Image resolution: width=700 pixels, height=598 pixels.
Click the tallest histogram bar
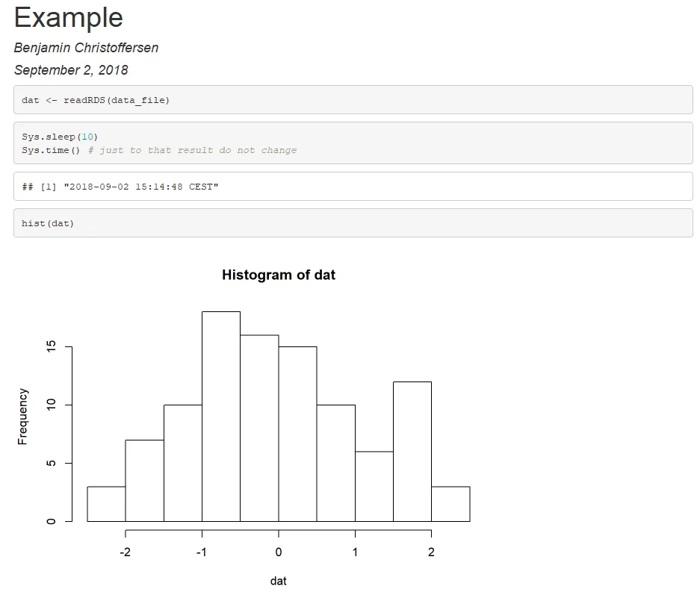tap(221, 416)
